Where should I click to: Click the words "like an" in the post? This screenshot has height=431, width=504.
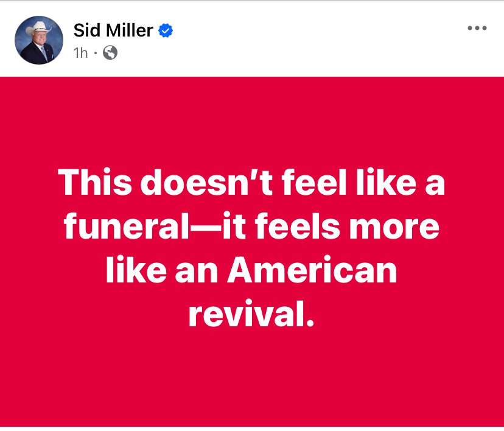[x=161, y=270]
